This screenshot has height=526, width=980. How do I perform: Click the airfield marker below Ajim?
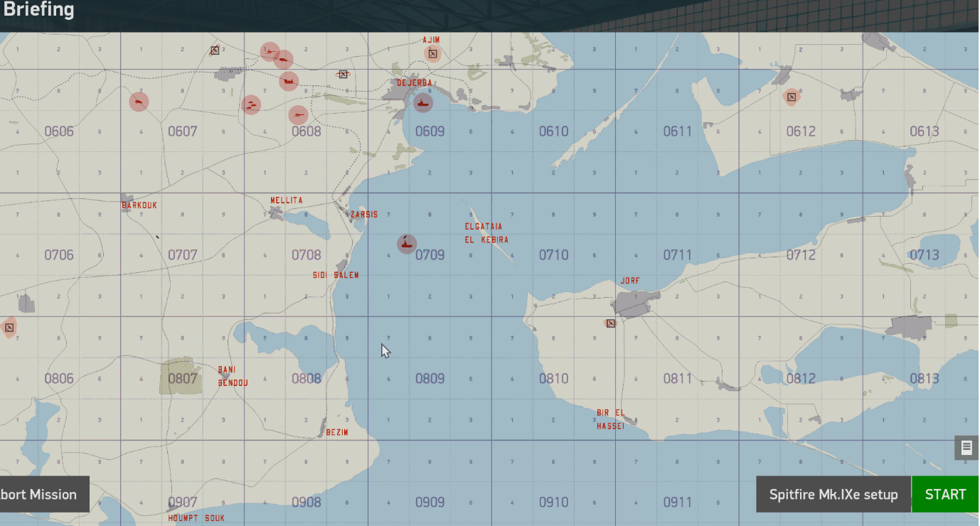click(432, 53)
